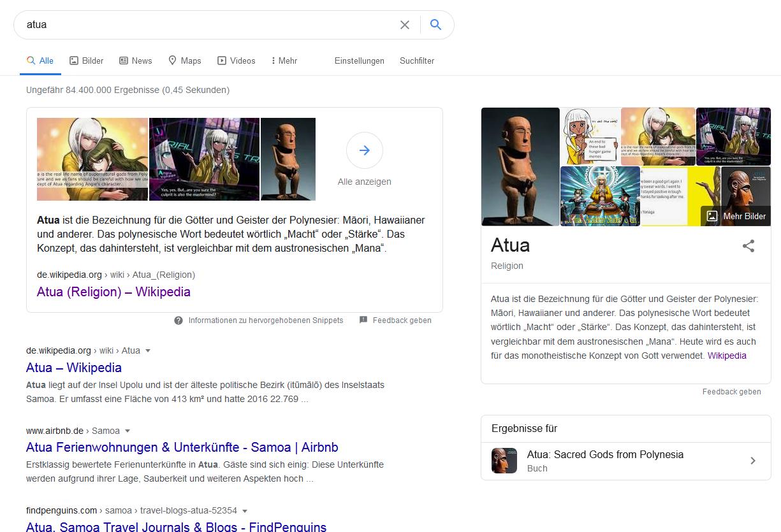Open the large statue image in the knowledge panel

520,166
